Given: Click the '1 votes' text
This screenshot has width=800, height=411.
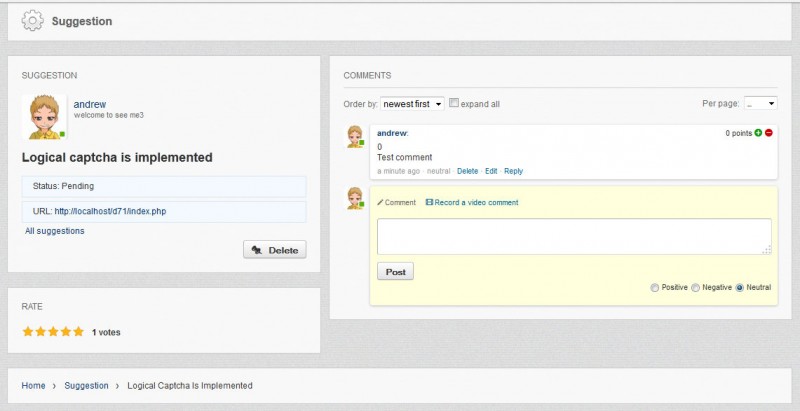Looking at the screenshot, I should tap(106, 332).
